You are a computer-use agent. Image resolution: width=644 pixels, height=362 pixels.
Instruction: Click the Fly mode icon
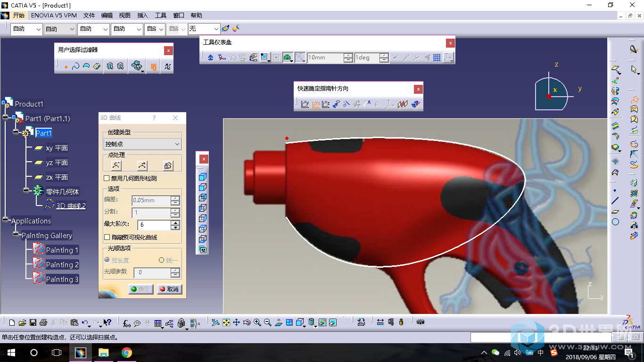[x=215, y=322]
